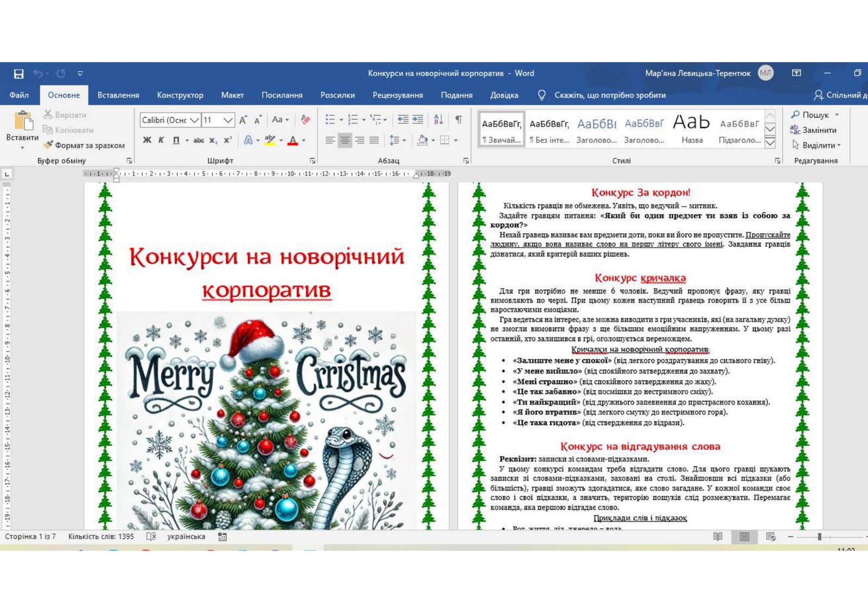Click the Скажіть, що потрібно зробити box
This screenshot has height=613, width=868.
pyautogui.click(x=602, y=95)
